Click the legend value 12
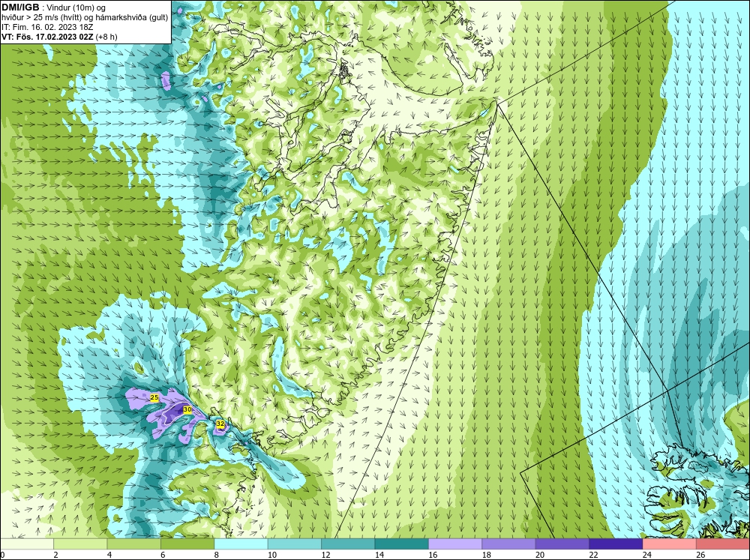750x560 pixels. coord(325,555)
